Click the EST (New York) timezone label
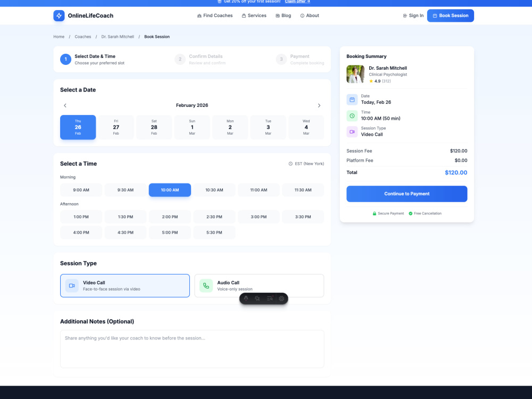This screenshot has height=399, width=532. [x=310, y=164]
